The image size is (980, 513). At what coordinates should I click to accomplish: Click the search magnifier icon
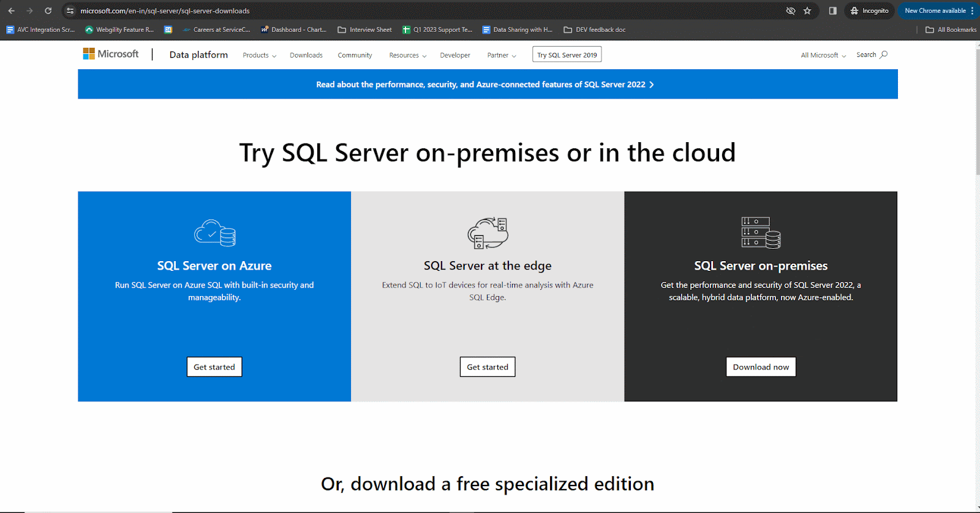tap(883, 55)
